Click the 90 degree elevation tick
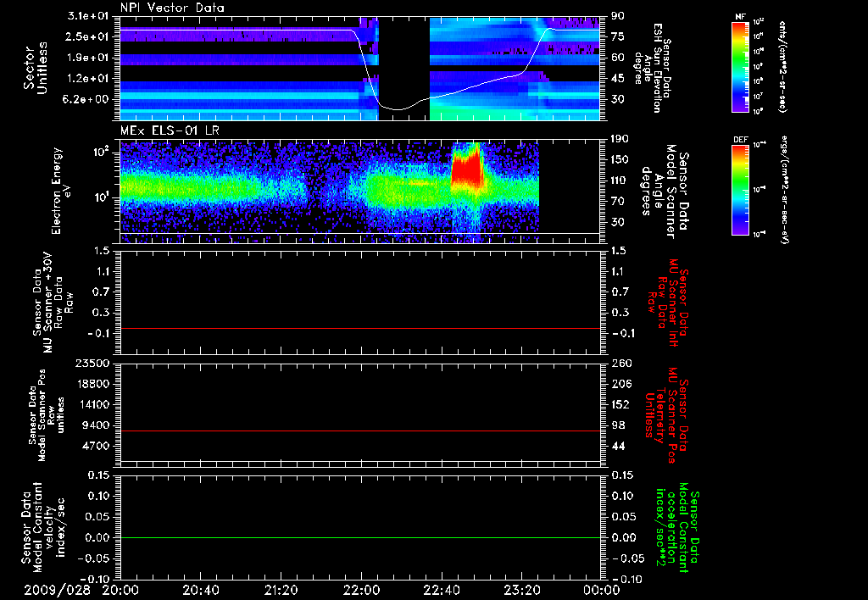The width and height of the screenshot is (868, 600). (x=617, y=16)
